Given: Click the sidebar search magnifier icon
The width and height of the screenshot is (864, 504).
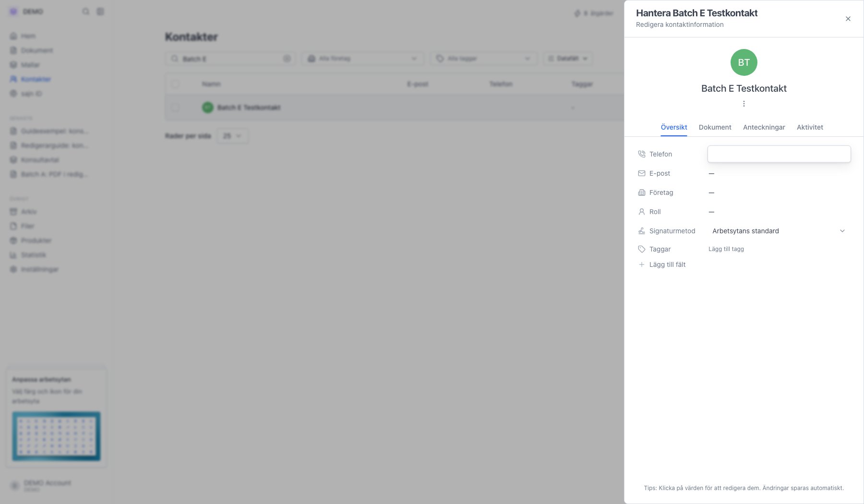Looking at the screenshot, I should (85, 12).
